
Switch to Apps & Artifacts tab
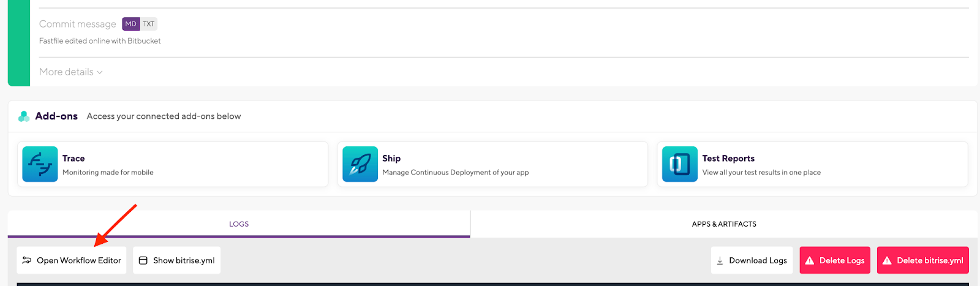[x=724, y=224]
